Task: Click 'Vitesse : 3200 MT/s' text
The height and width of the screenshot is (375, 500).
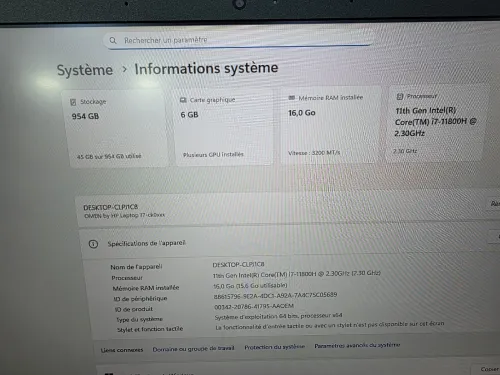Action: click(x=314, y=153)
